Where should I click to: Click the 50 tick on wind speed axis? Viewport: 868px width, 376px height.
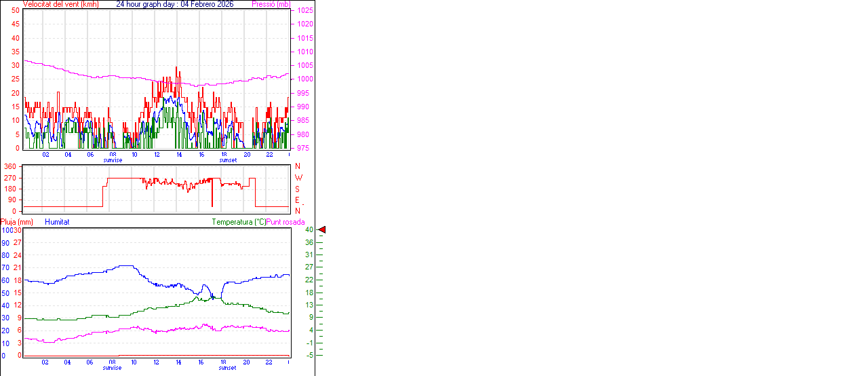click(x=16, y=11)
